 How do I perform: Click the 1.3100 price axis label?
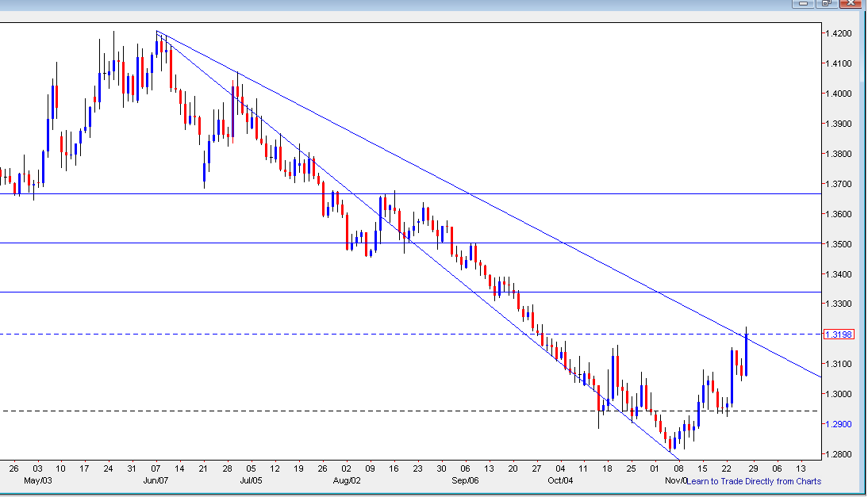point(839,364)
